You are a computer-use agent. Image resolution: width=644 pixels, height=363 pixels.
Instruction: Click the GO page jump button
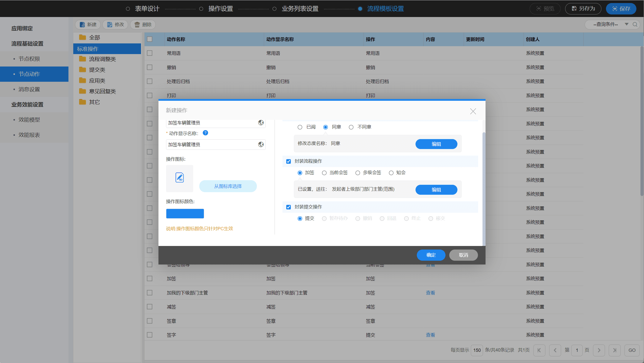(x=632, y=350)
